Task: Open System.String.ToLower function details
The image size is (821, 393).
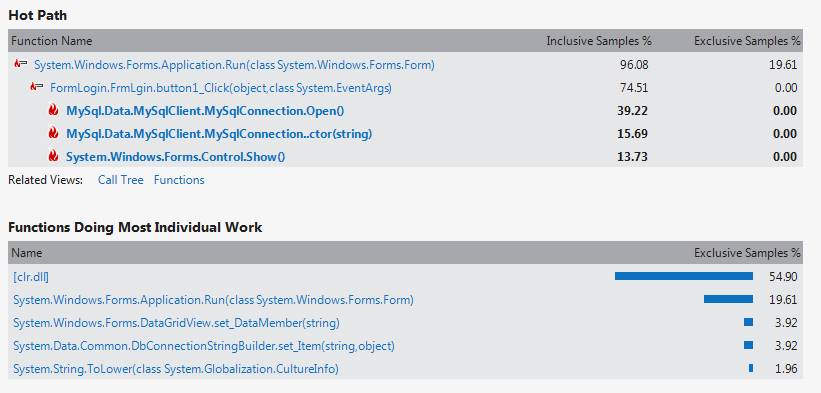Action: coord(176,369)
